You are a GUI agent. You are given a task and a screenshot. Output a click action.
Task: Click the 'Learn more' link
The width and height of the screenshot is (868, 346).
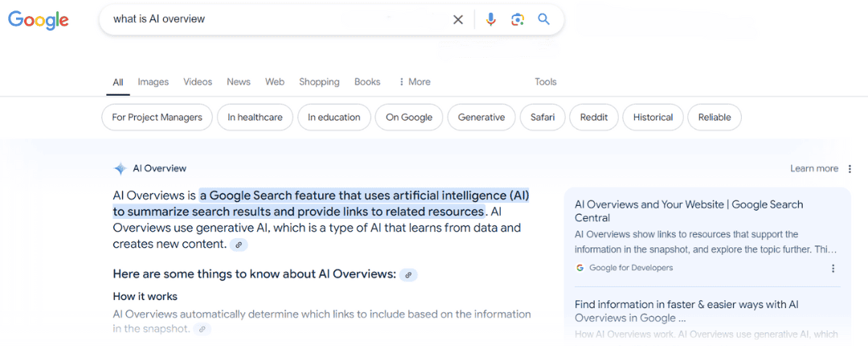click(813, 168)
